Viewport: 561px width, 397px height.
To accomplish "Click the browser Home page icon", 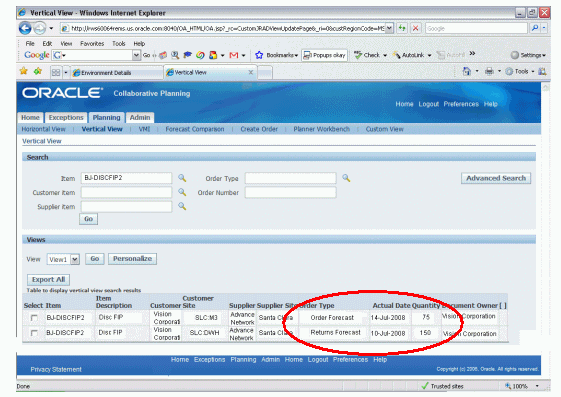I will coord(467,72).
